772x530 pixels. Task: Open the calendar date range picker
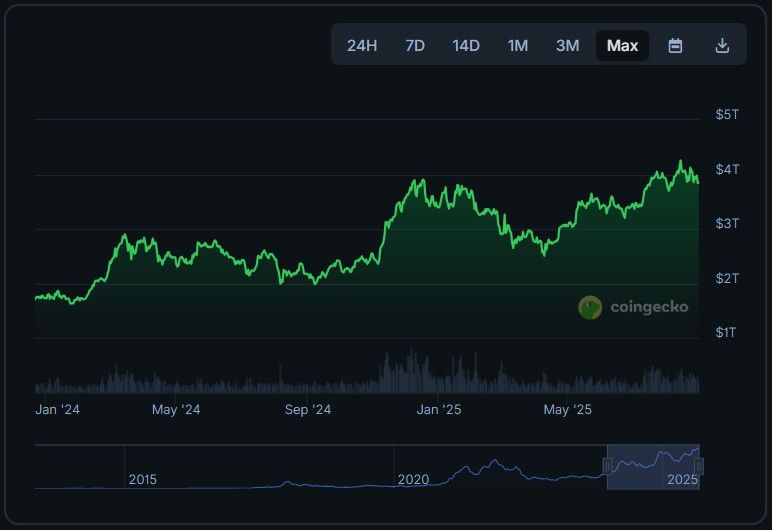tap(675, 45)
